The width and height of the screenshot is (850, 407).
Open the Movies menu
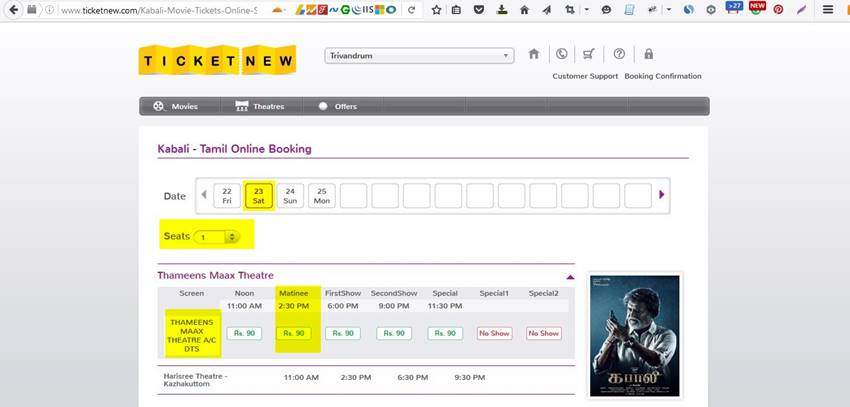(x=176, y=106)
